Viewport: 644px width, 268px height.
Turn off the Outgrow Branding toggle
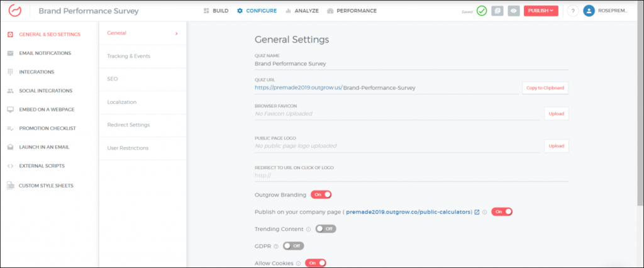(x=321, y=194)
